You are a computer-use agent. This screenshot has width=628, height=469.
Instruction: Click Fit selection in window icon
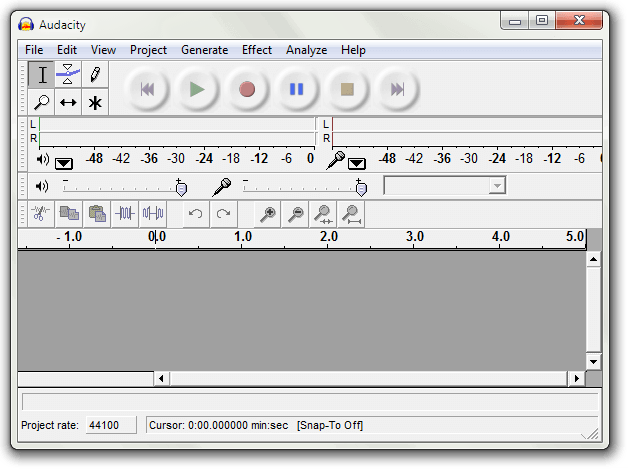pos(323,213)
